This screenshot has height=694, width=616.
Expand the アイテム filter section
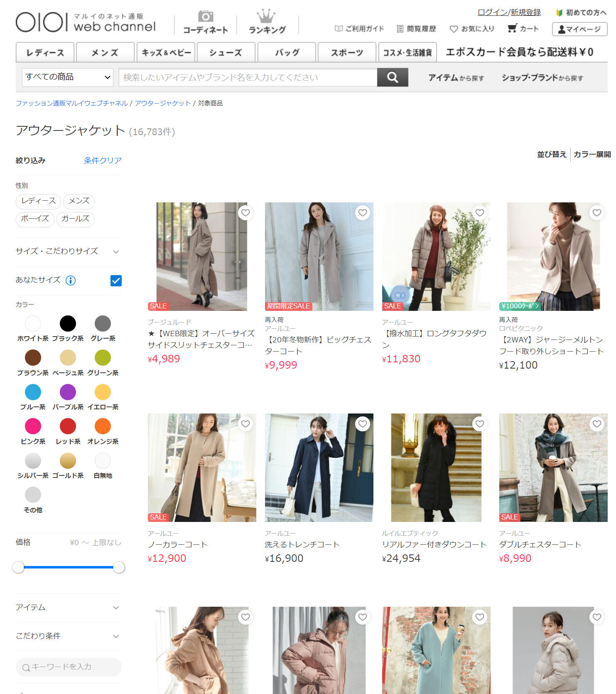(x=116, y=608)
